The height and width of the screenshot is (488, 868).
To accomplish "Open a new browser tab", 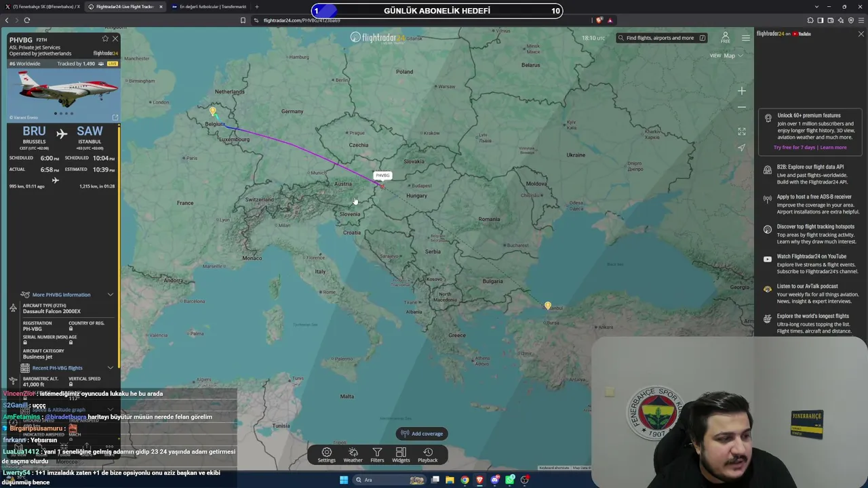I will point(256,7).
